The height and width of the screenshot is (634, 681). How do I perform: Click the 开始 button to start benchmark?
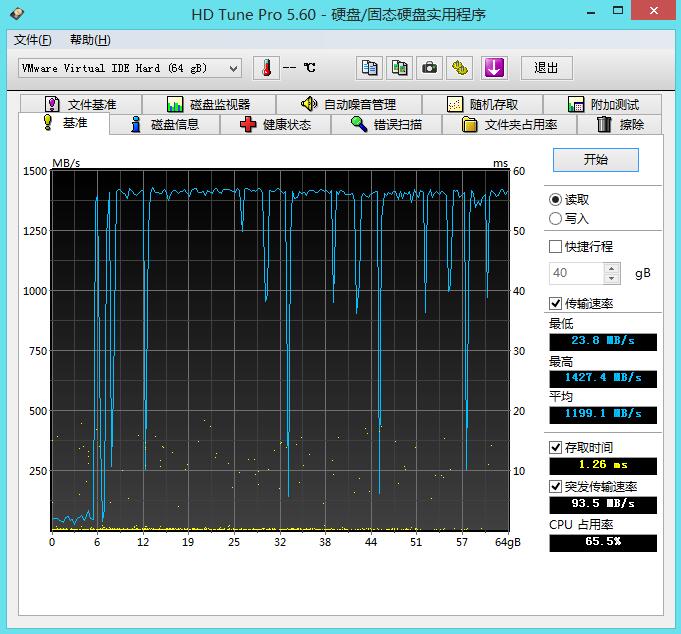595,160
